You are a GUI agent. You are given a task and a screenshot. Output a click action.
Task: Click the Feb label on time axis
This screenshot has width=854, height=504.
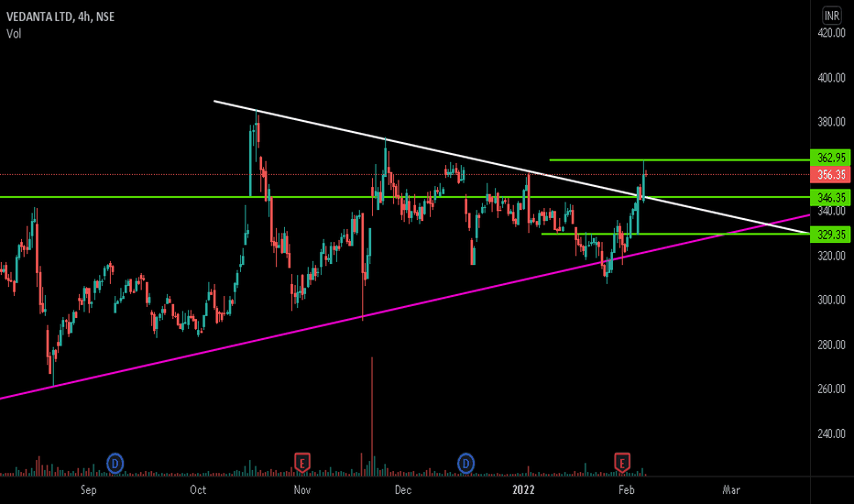click(x=627, y=490)
